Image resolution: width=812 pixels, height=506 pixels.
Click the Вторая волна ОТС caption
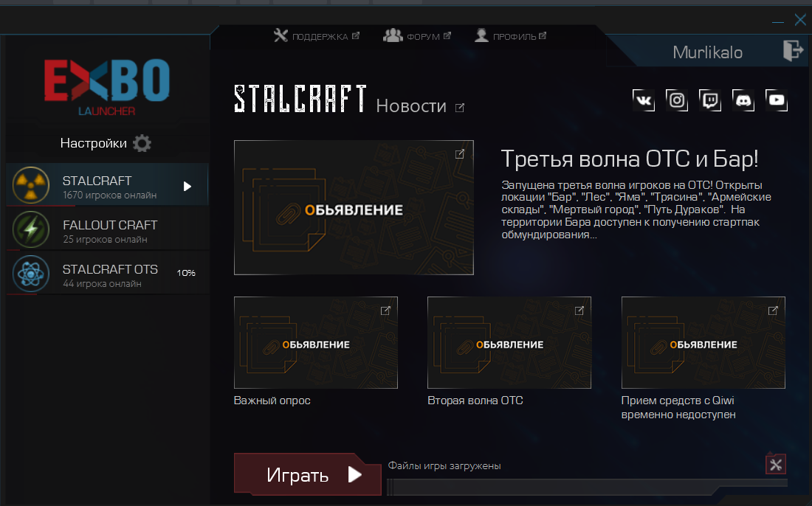pos(475,401)
